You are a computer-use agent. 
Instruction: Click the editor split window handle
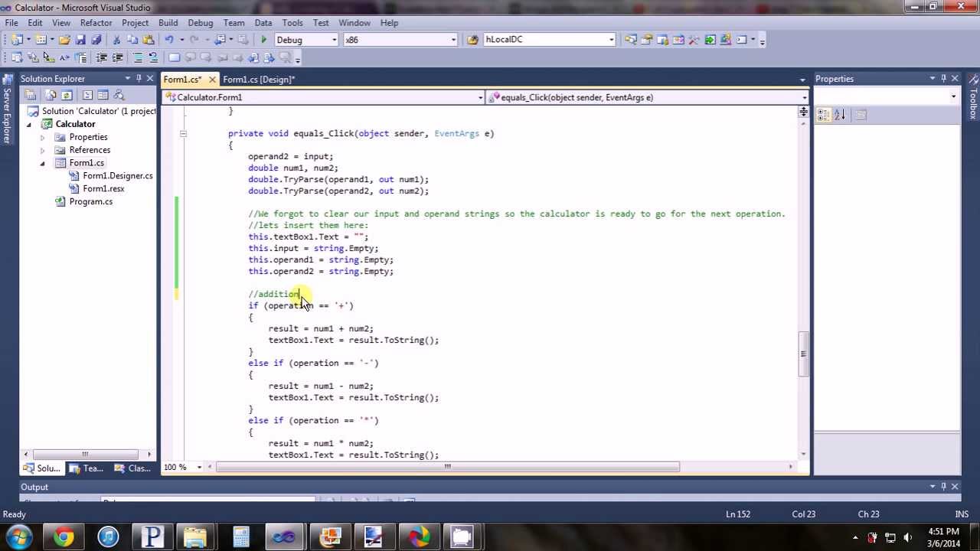click(803, 112)
